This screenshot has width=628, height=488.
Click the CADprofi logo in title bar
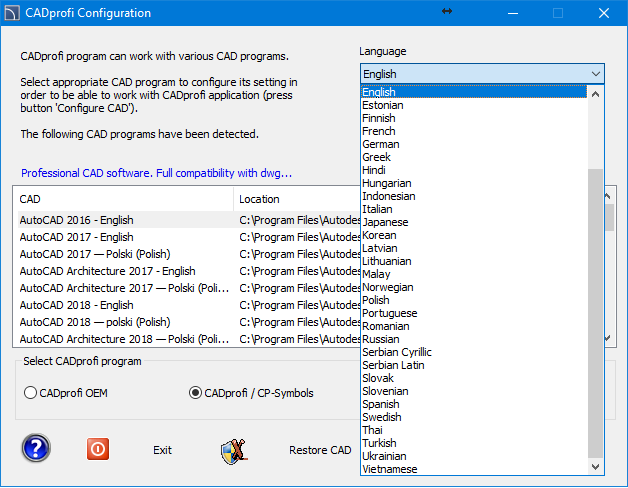coord(11,13)
